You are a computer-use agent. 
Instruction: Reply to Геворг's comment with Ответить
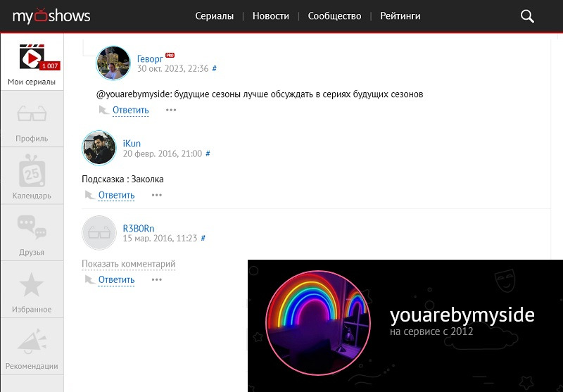(x=131, y=110)
